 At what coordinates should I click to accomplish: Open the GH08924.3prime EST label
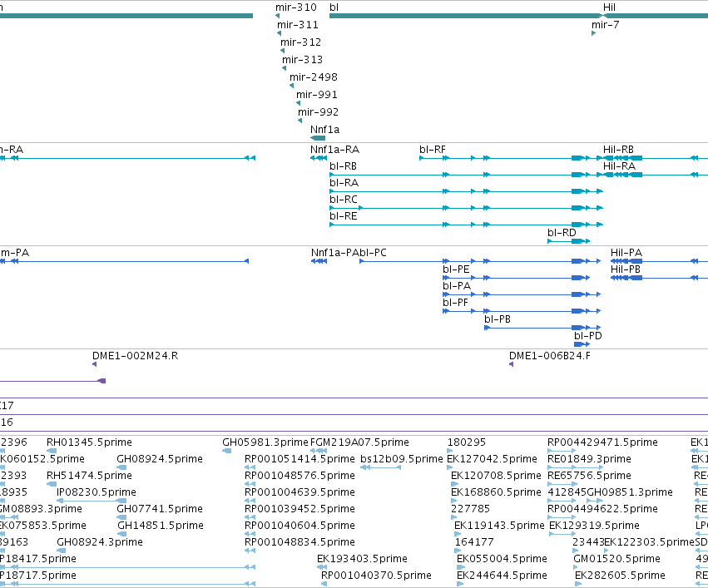pos(100,542)
